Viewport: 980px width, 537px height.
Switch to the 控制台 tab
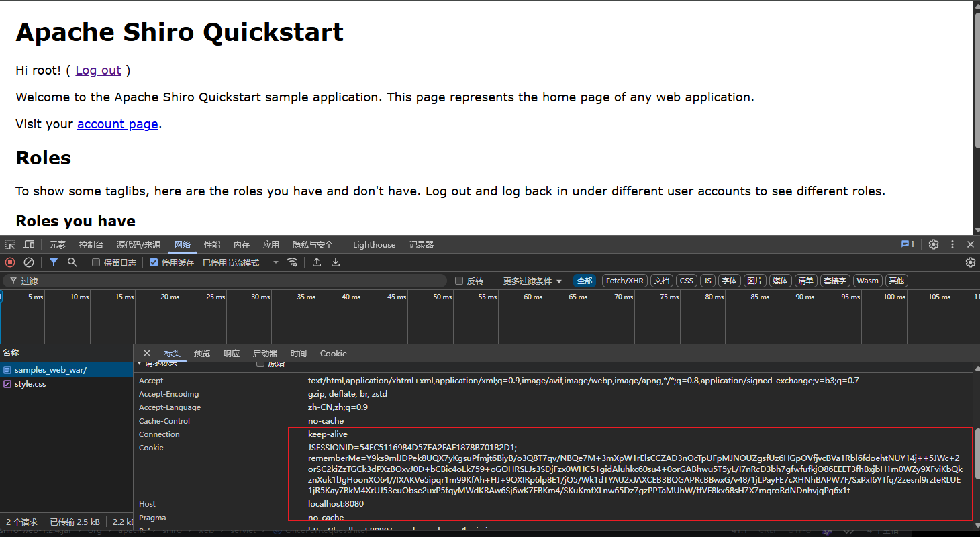[x=91, y=244]
